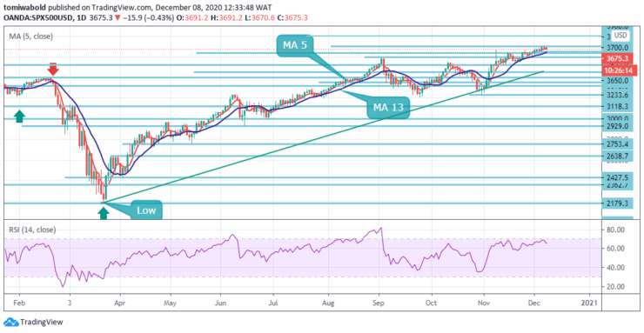The image size is (644, 333).
Task: Click the Jul label on the time axis
Action: tap(273, 304)
